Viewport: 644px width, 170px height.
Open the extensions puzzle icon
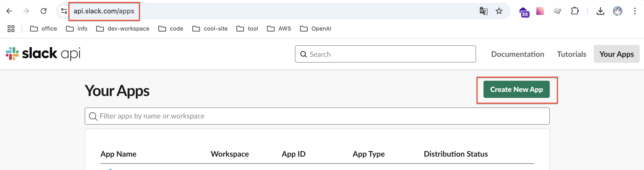point(574,11)
